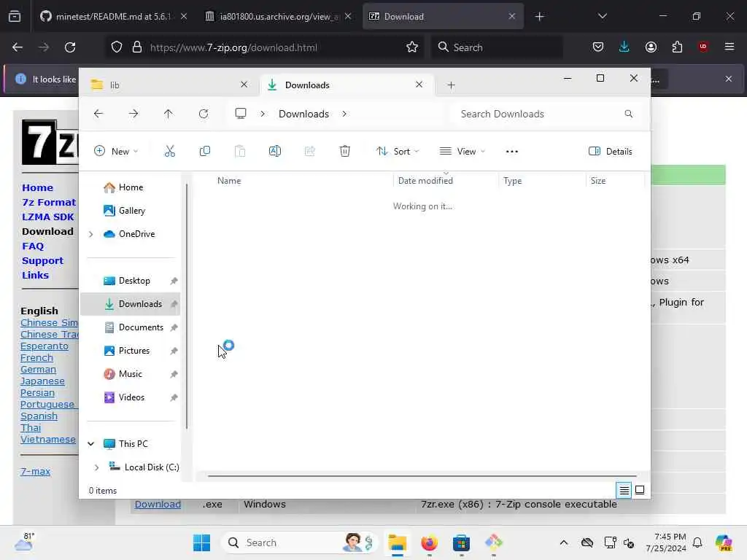Open the Firefox tracking protection shield icon
747x560 pixels.
point(117,47)
